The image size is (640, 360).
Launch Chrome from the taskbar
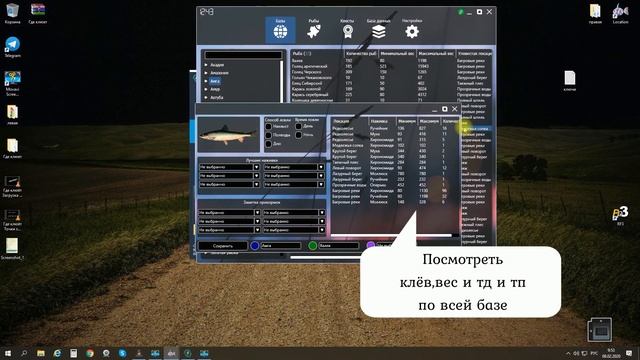[90, 353]
